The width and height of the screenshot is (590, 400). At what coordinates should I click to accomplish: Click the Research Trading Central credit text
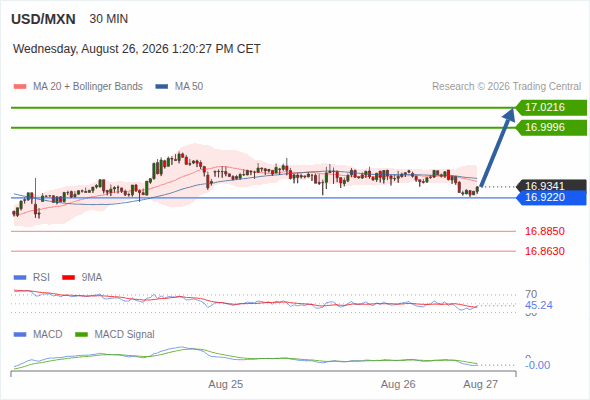pos(506,87)
